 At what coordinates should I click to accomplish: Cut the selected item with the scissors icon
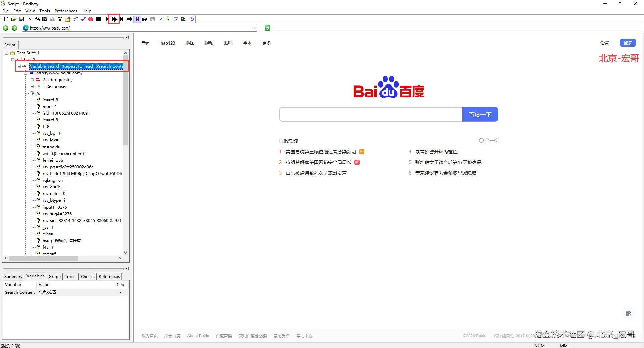(x=29, y=19)
